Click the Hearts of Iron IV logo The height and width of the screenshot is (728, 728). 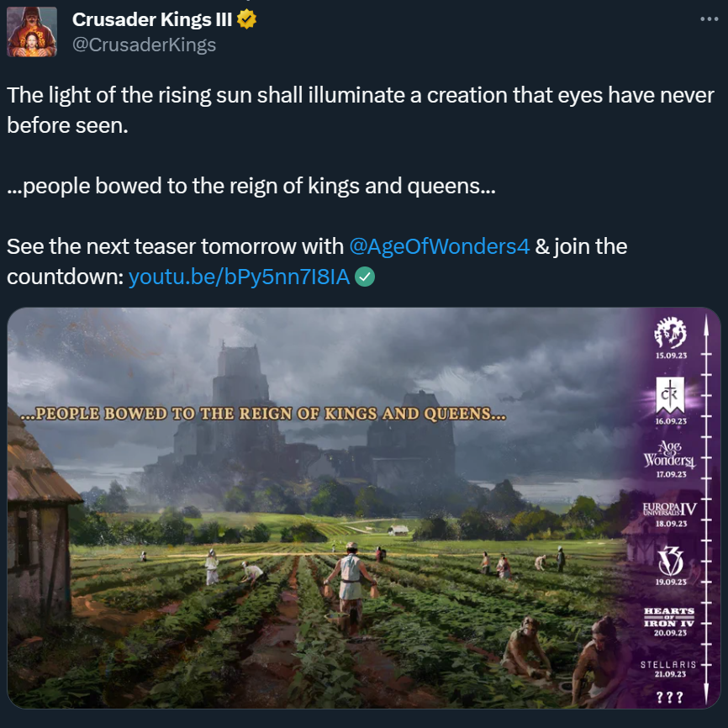[670, 615]
